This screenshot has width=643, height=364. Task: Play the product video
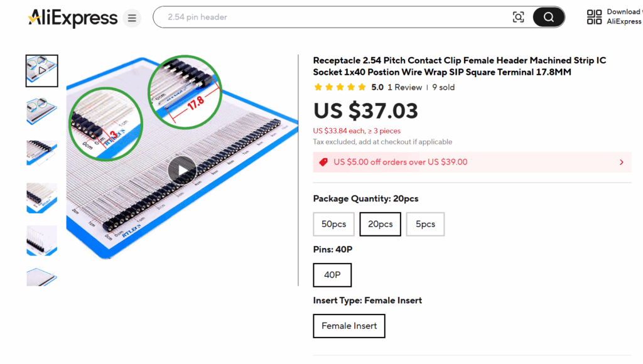[x=182, y=170]
